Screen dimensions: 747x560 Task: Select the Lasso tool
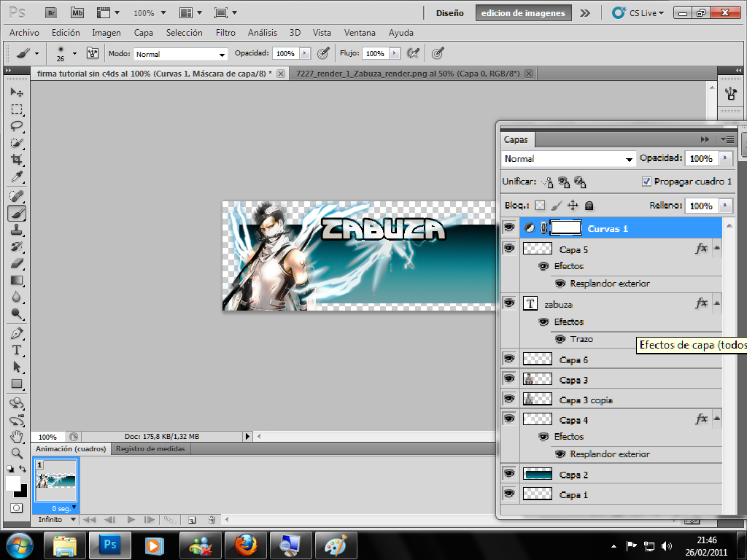pyautogui.click(x=17, y=126)
